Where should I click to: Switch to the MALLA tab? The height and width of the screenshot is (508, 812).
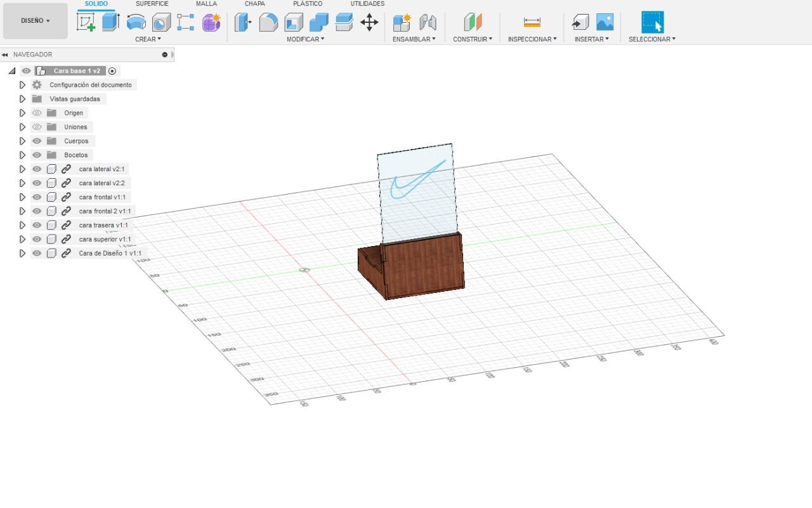(206, 4)
